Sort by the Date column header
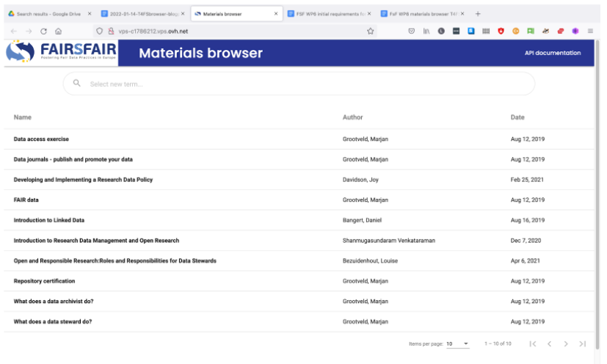The image size is (607, 364). [x=517, y=117]
